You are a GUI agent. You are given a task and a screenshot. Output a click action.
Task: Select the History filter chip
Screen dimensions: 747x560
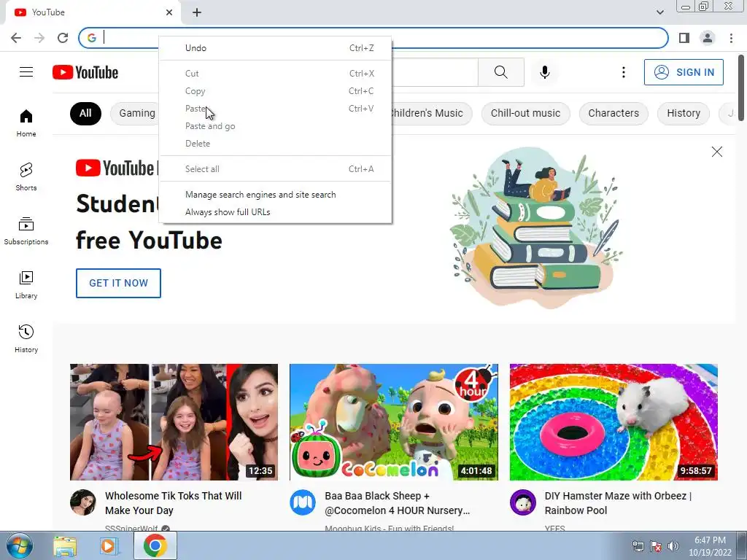click(683, 113)
